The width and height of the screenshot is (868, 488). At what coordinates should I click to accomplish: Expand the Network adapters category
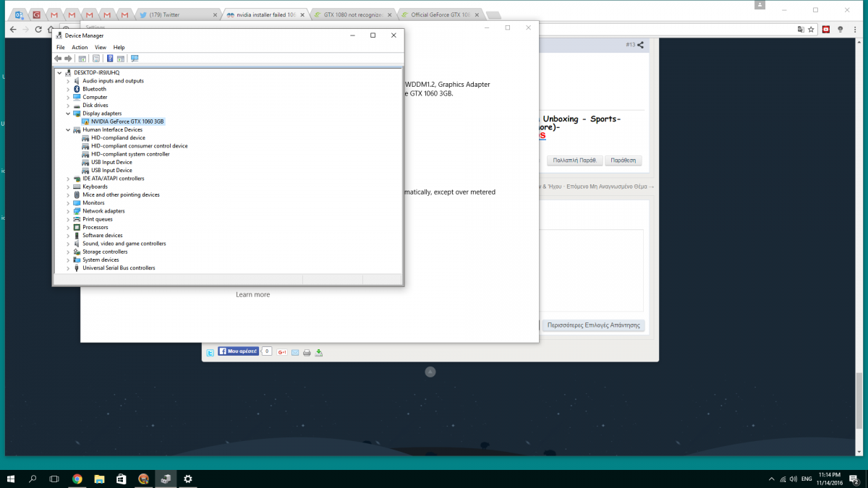[x=68, y=211]
